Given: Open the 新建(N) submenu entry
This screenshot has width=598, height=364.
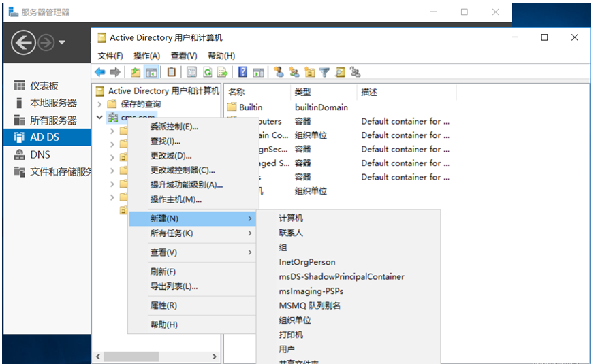Looking at the screenshot, I should click(193, 219).
